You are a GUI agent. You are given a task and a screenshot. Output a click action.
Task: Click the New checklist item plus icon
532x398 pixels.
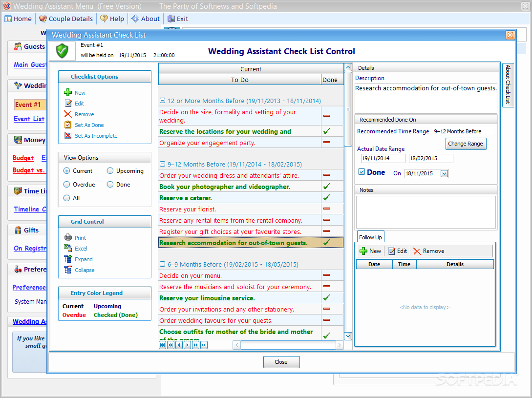(68, 92)
